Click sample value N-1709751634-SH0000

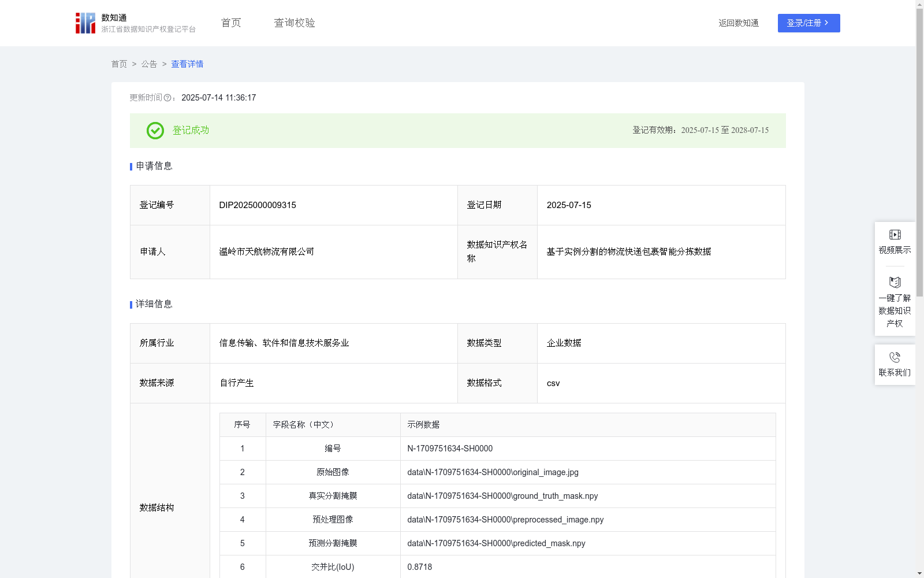(450, 449)
